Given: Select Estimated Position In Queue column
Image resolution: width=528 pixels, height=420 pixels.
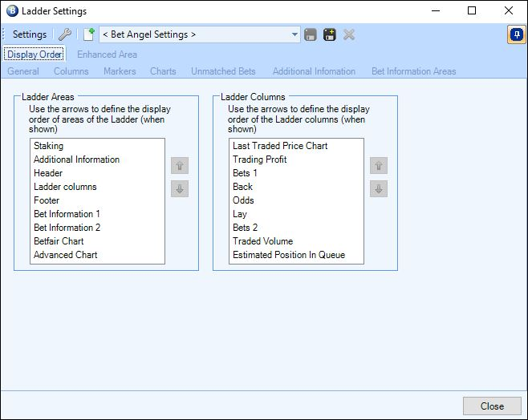Looking at the screenshot, I should pyautogui.click(x=289, y=255).
